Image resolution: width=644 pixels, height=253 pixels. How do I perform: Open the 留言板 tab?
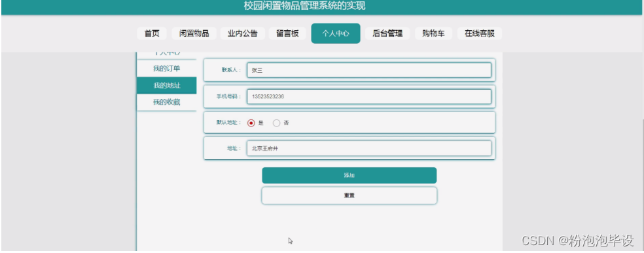click(287, 33)
